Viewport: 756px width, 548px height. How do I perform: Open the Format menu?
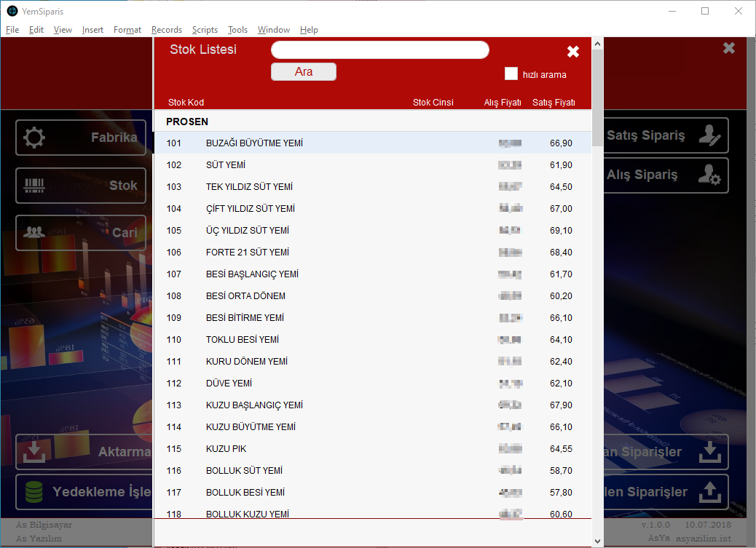(127, 30)
